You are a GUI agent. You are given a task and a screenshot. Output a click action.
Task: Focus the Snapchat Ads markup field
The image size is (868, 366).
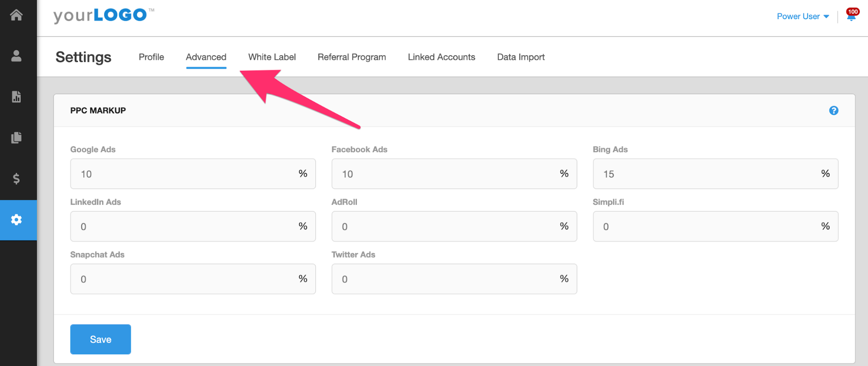tap(193, 279)
